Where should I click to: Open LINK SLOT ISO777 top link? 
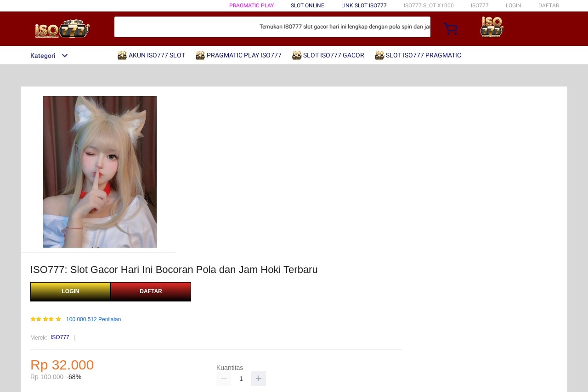point(364,6)
